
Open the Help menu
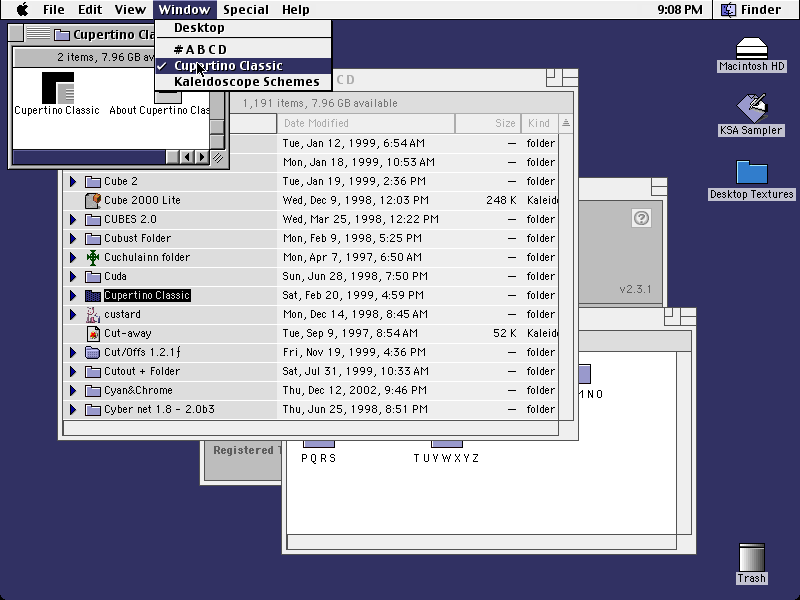pyautogui.click(x=295, y=10)
